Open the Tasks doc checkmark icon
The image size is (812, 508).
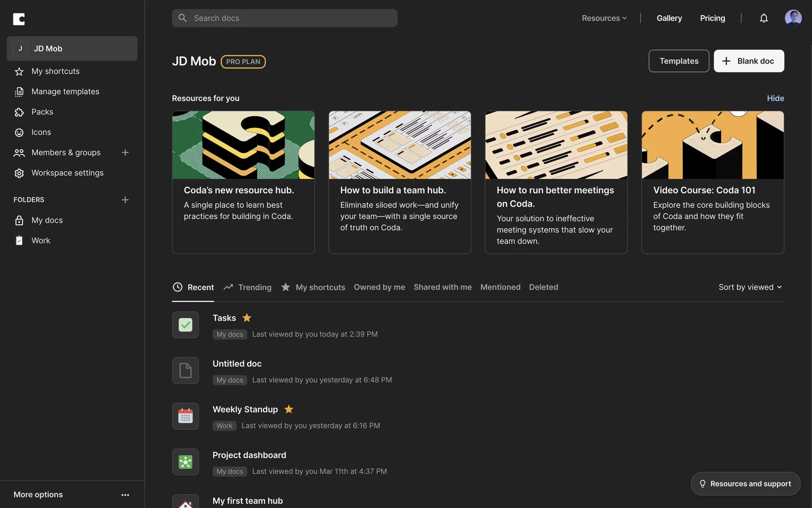pyautogui.click(x=185, y=325)
